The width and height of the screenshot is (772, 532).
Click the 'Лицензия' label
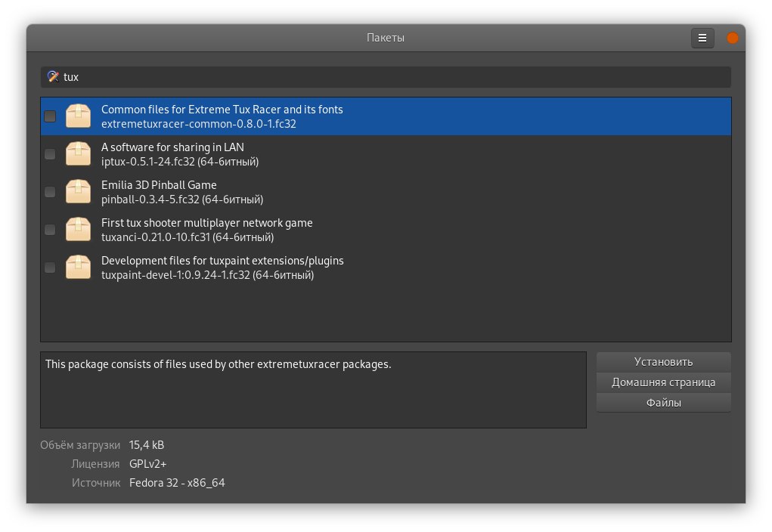tap(95, 464)
